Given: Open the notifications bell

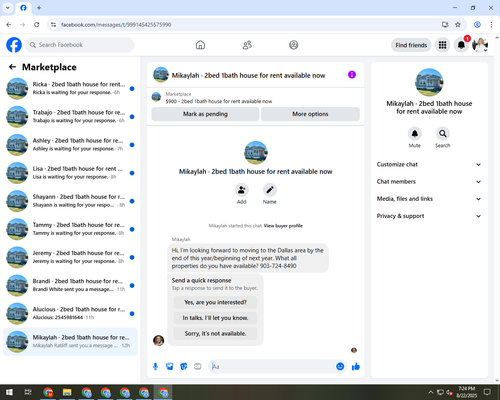Looking at the screenshot, I should coord(461,45).
